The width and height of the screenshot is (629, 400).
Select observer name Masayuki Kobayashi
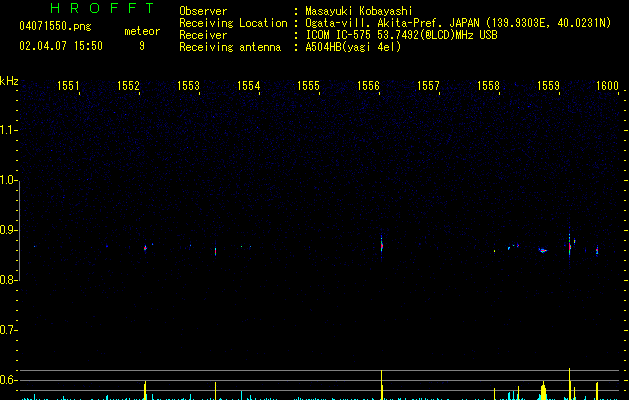(x=359, y=11)
